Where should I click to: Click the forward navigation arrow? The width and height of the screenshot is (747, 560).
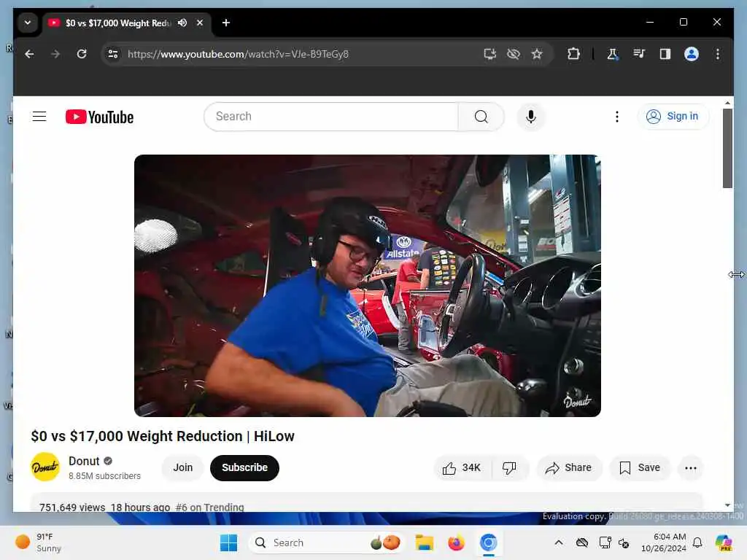(x=55, y=54)
